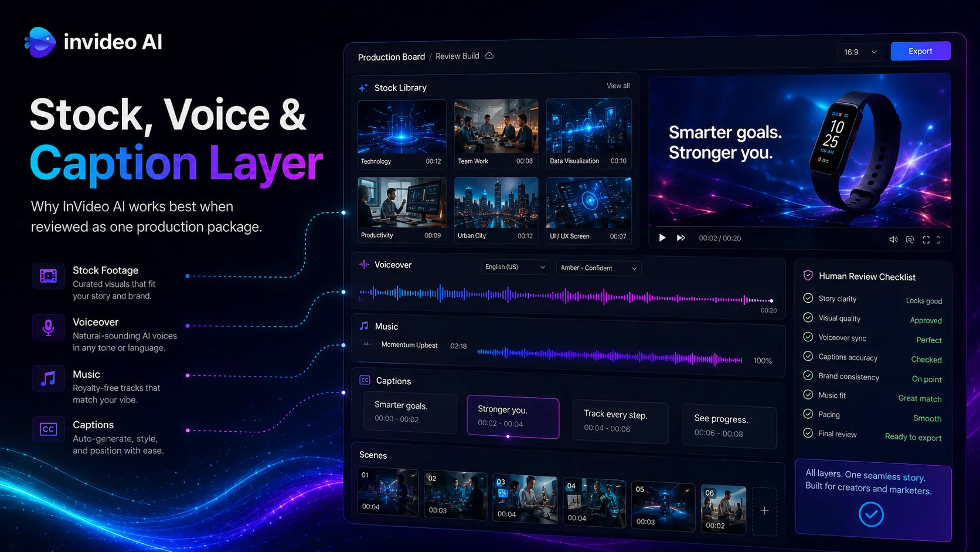Select the Team Work stock clip
Image resolution: width=980 pixels, height=552 pixels.
click(x=496, y=134)
